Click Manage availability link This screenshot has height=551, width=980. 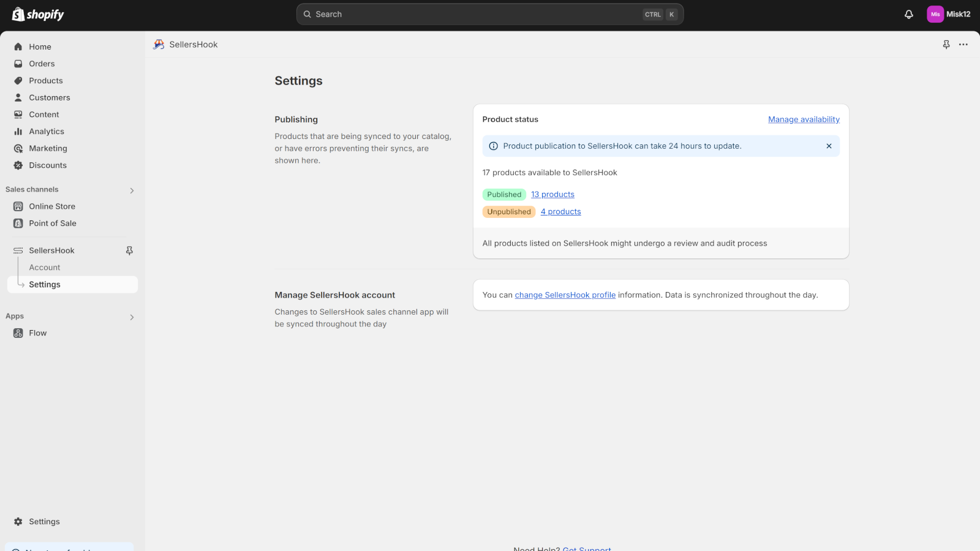click(804, 119)
